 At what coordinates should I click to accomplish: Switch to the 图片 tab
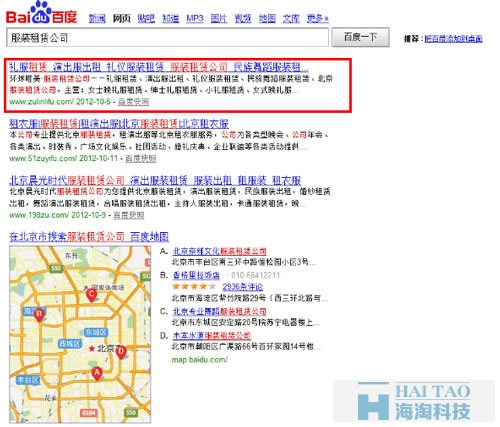(x=219, y=19)
